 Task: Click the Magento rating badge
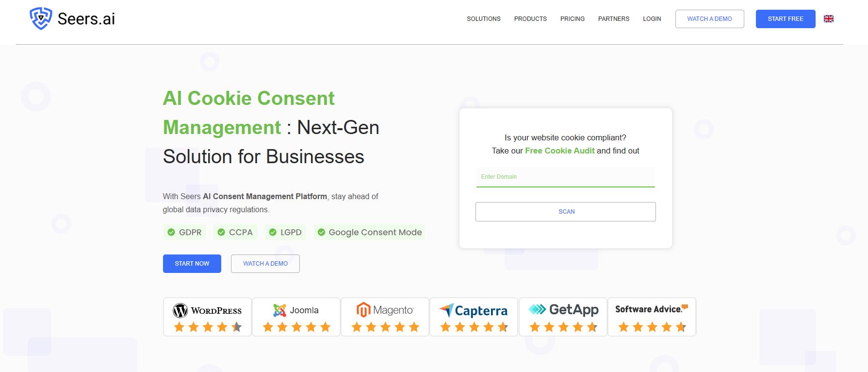point(385,317)
